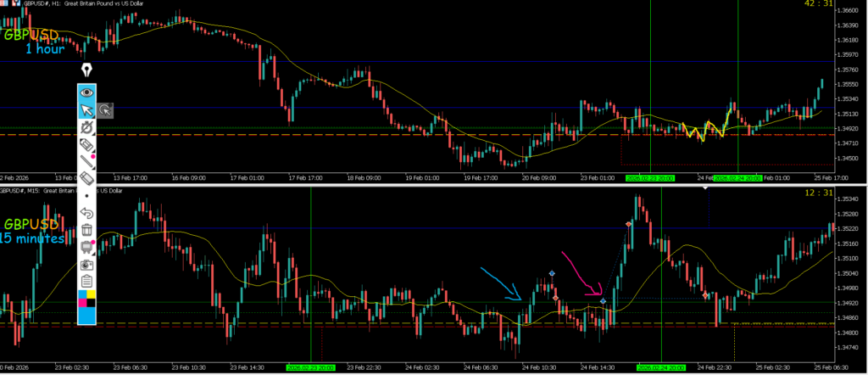Pick the eraser tool
The width and height of the screenshot is (868, 375).
click(x=86, y=179)
